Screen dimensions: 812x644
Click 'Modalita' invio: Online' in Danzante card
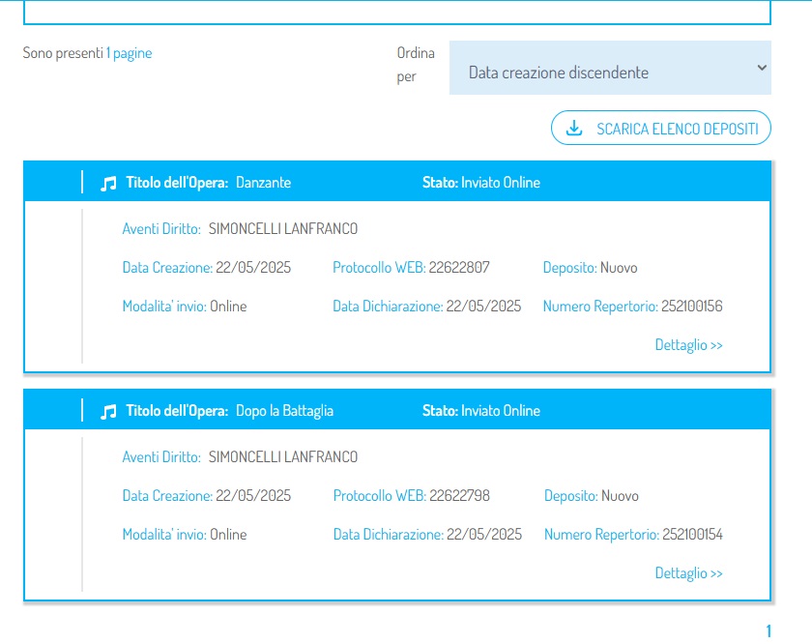[185, 307]
